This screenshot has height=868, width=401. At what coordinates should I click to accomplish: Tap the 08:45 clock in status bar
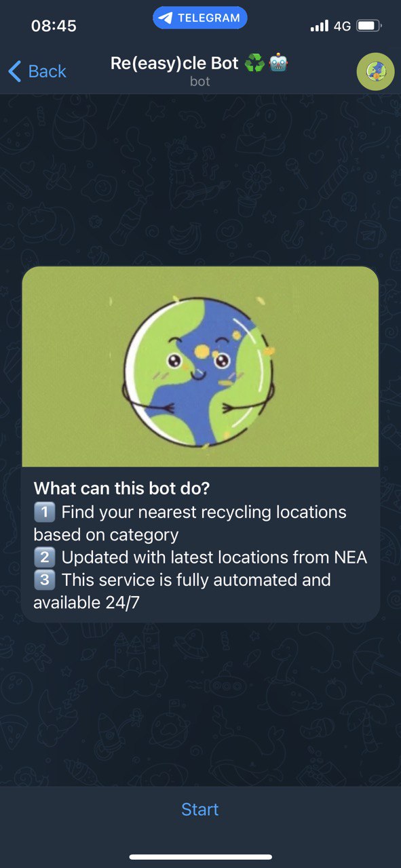click(54, 26)
